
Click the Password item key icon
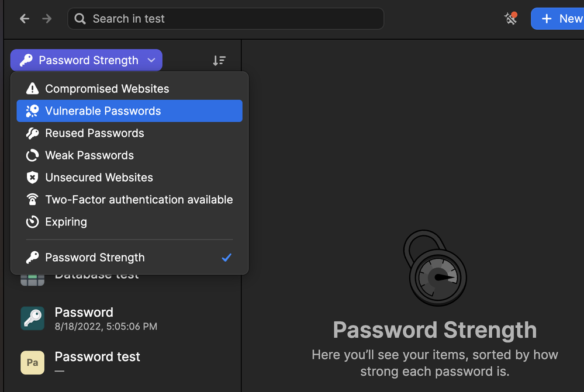[33, 318]
